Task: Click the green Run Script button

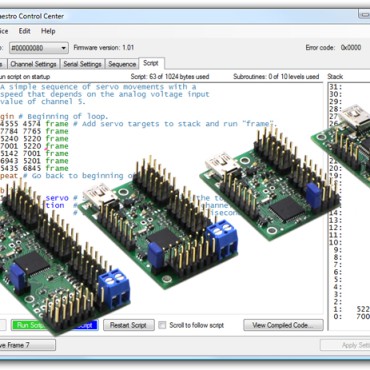Action: 29,325
